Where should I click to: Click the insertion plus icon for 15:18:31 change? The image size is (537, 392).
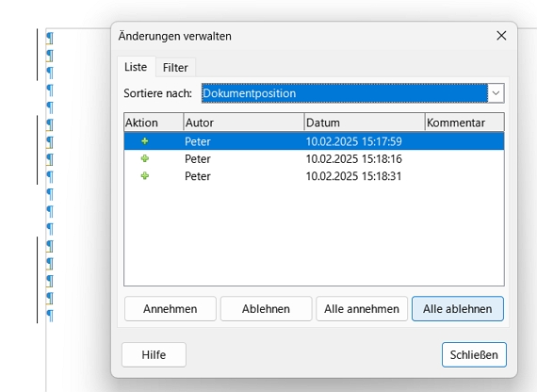click(x=145, y=176)
